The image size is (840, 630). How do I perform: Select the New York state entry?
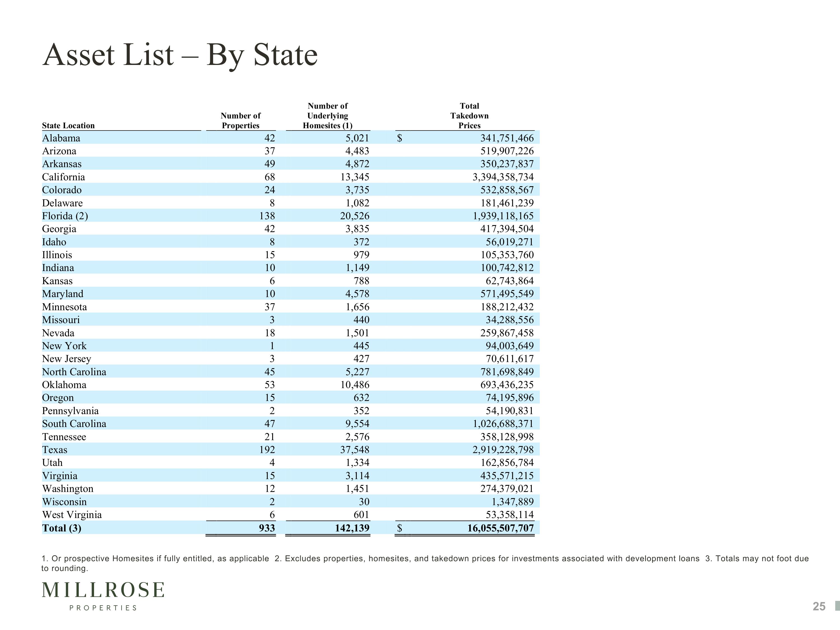(x=64, y=346)
